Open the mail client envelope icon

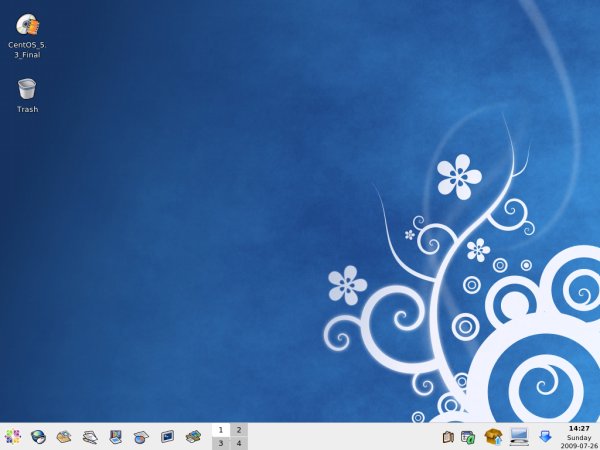tap(64, 437)
